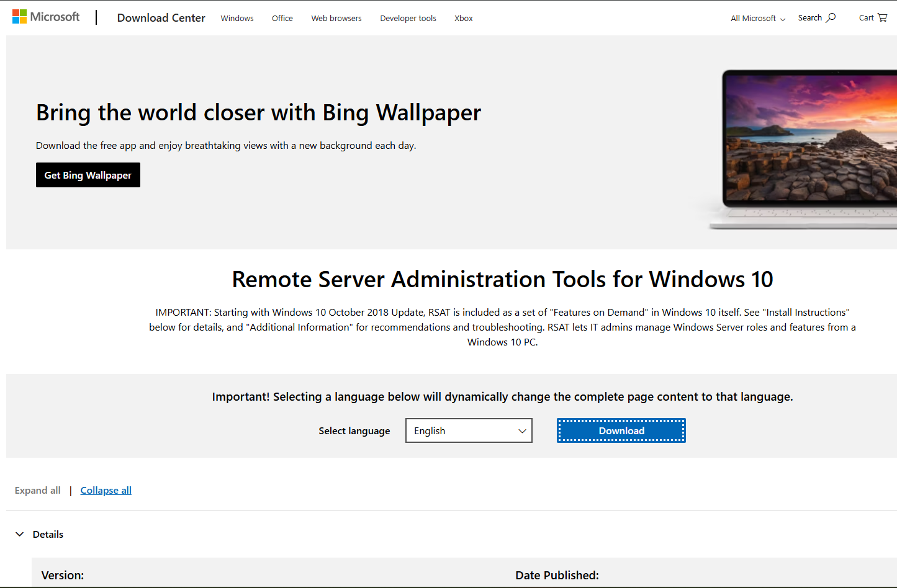Click the Collapse all link

(x=106, y=490)
